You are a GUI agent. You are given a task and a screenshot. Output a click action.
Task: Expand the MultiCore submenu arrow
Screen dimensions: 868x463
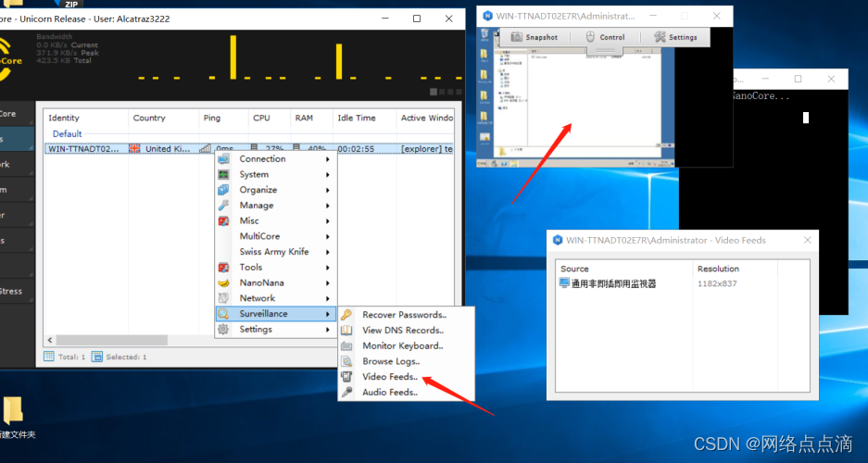tap(328, 237)
